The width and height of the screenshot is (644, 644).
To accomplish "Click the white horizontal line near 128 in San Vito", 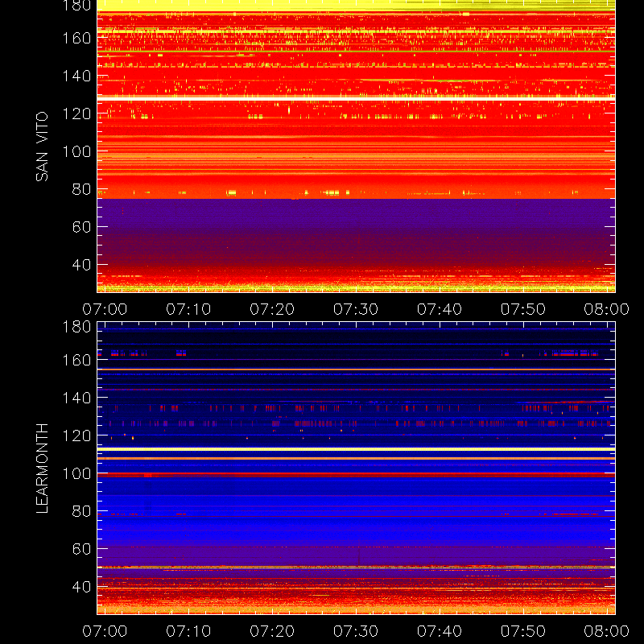I will [x=356, y=99].
